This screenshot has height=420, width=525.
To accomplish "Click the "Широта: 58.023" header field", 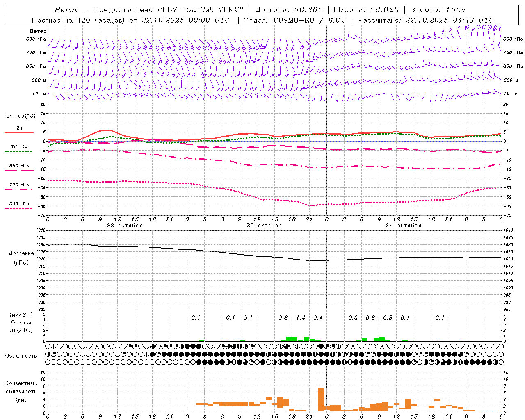I will click(366, 10).
